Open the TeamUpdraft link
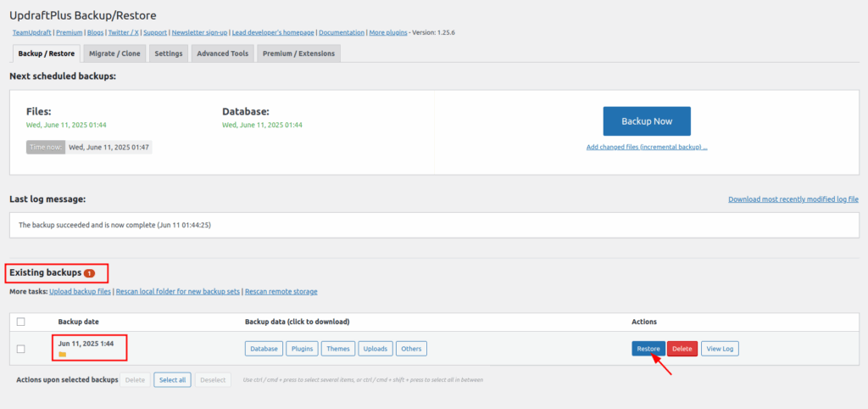This screenshot has height=409, width=868. [x=32, y=33]
